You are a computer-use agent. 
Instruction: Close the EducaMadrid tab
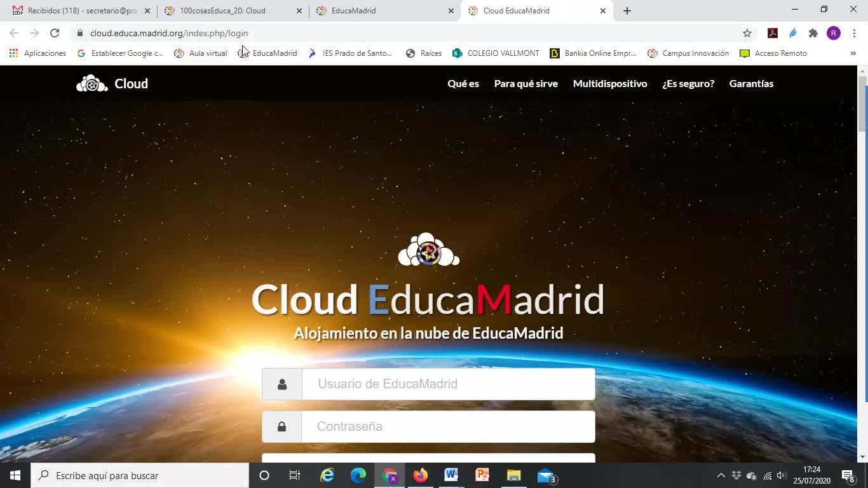[x=451, y=11]
